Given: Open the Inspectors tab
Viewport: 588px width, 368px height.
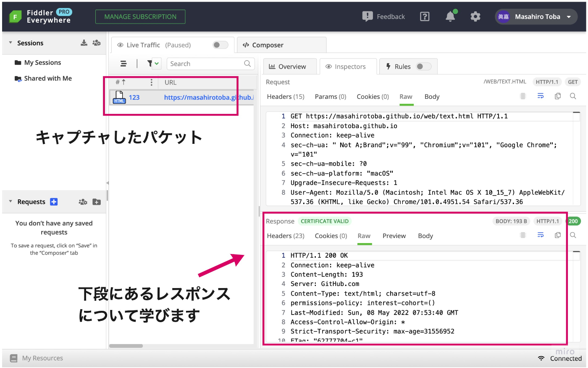Looking at the screenshot, I should (x=348, y=66).
